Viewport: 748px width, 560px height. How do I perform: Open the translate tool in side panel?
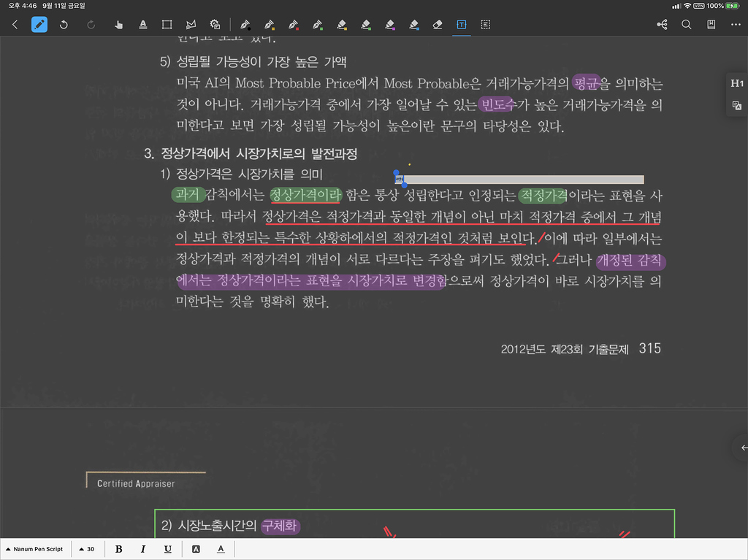coord(737,106)
